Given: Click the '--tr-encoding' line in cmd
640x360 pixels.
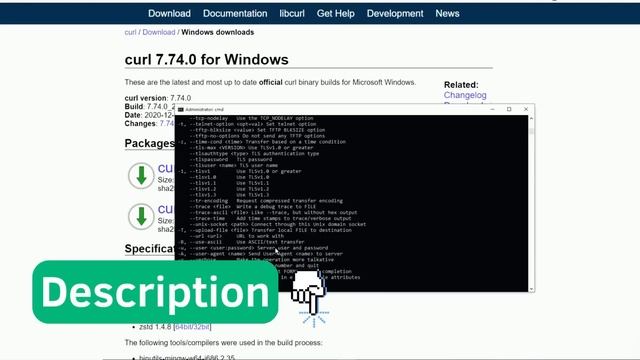Looking at the screenshot, I should coord(266,201).
